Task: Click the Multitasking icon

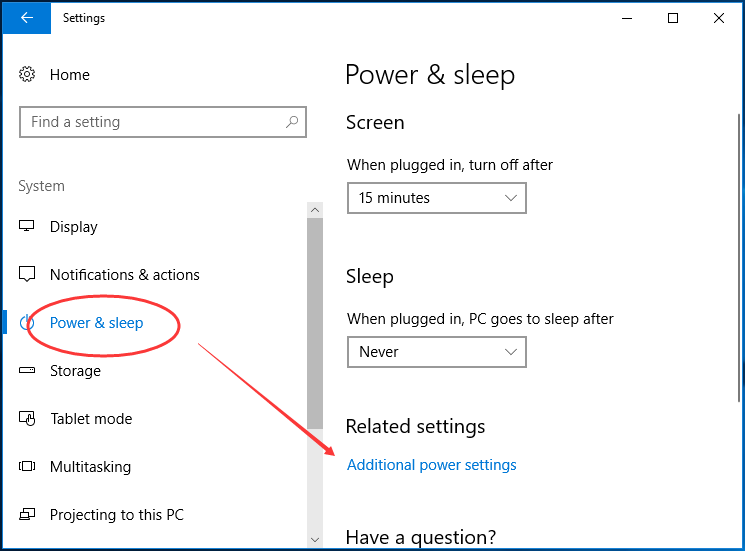Action: [27, 466]
